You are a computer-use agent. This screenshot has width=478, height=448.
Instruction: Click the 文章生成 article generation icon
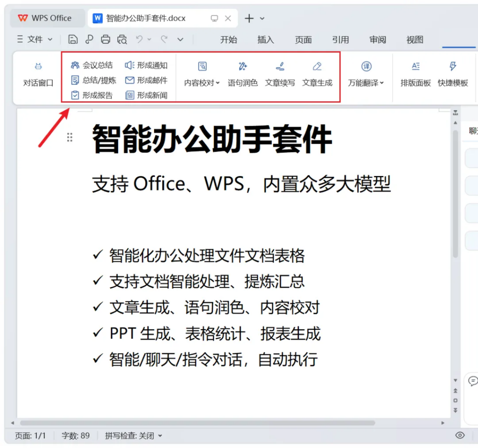(x=317, y=75)
